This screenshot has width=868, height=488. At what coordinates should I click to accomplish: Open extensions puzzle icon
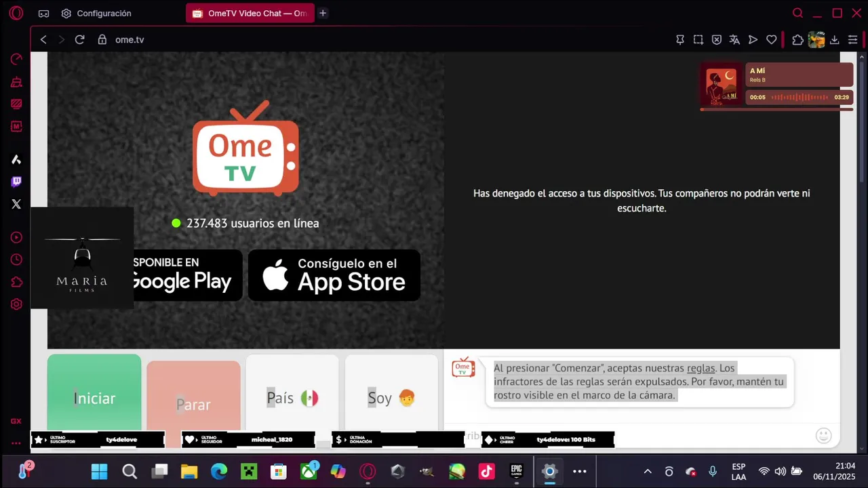(x=798, y=39)
